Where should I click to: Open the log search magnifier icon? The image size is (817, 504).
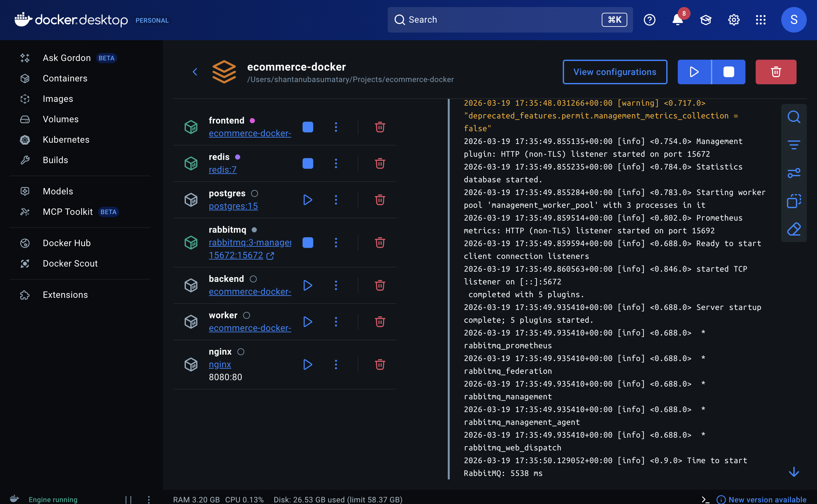point(793,117)
